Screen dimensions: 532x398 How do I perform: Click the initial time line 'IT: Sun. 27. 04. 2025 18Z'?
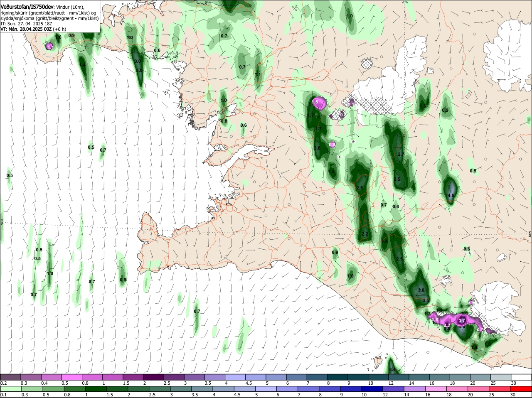pos(26,24)
